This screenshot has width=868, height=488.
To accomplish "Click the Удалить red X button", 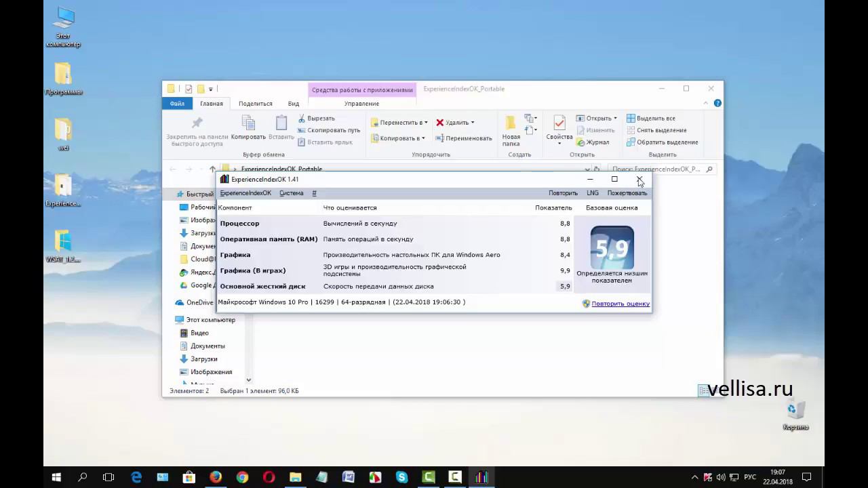I will click(x=454, y=123).
